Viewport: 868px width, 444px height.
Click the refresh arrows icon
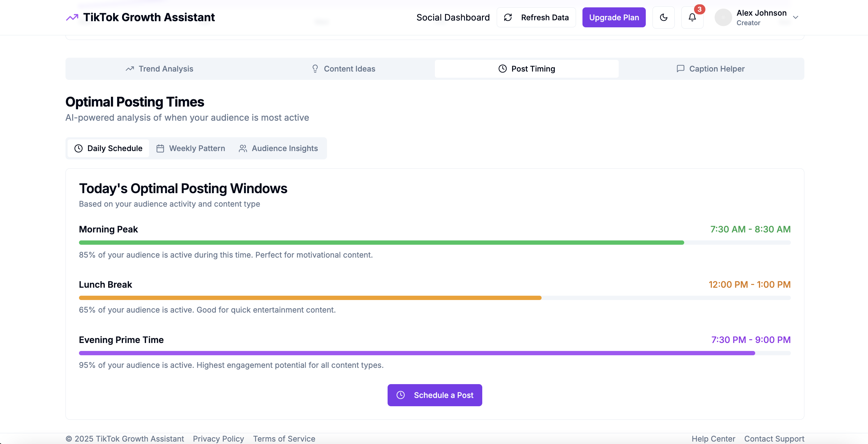coord(508,18)
